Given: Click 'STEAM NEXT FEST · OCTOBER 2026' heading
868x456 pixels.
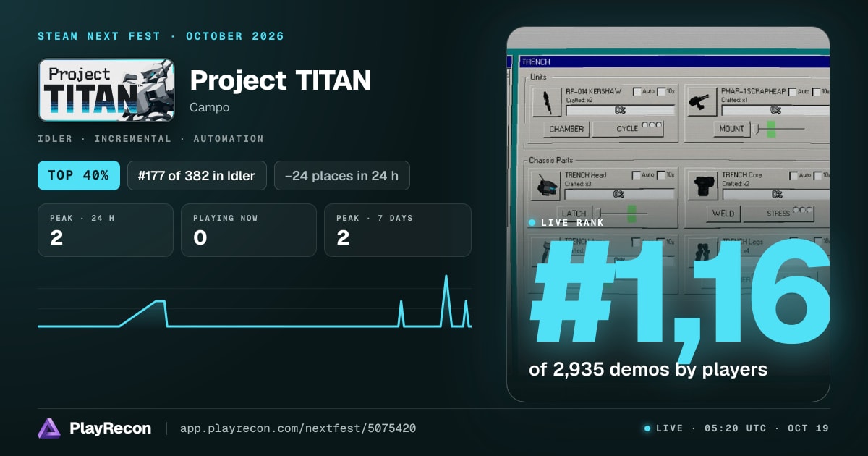Looking at the screenshot, I should (161, 36).
